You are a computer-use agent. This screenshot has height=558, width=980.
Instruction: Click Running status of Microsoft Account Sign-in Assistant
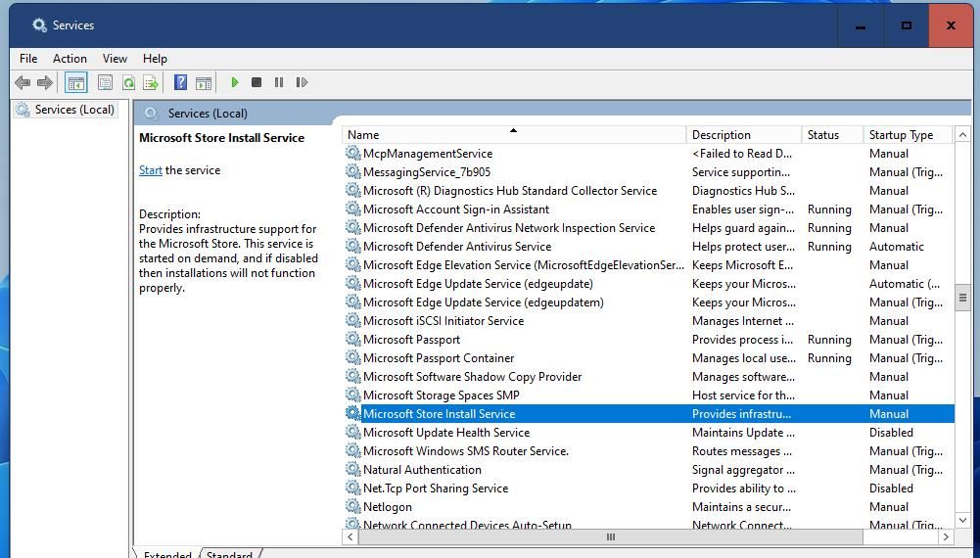[829, 209]
